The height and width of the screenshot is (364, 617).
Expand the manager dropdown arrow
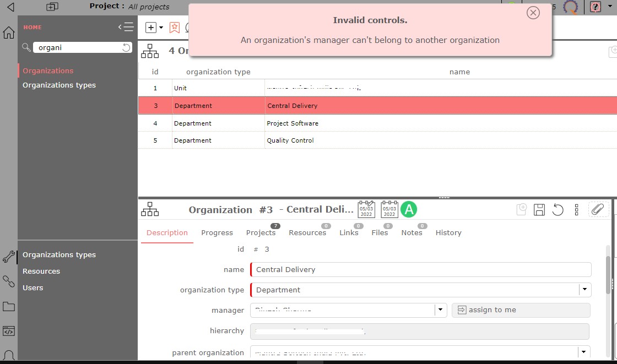(x=440, y=310)
